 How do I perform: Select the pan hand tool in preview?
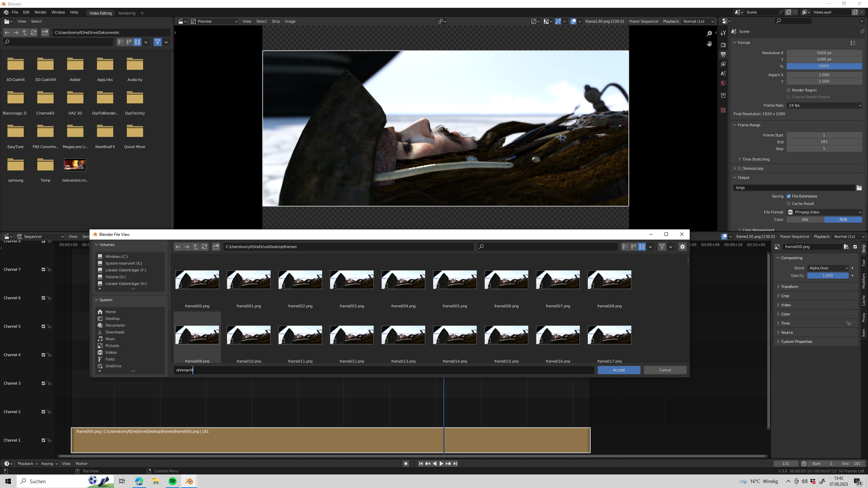[x=709, y=44]
